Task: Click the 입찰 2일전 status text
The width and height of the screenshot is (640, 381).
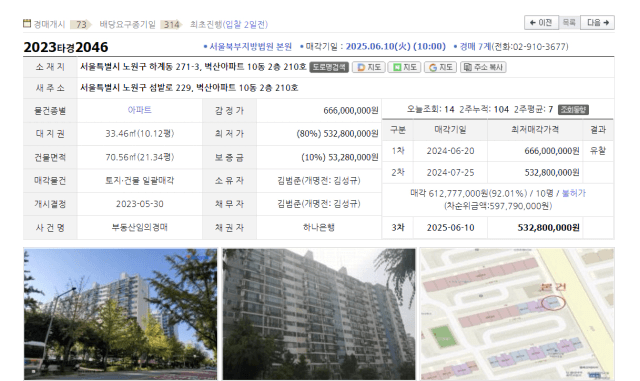Action: (246, 25)
